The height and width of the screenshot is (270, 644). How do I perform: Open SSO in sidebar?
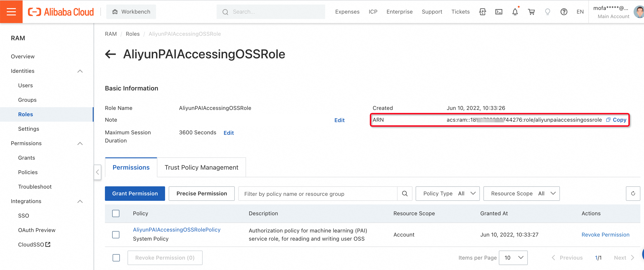click(24, 216)
